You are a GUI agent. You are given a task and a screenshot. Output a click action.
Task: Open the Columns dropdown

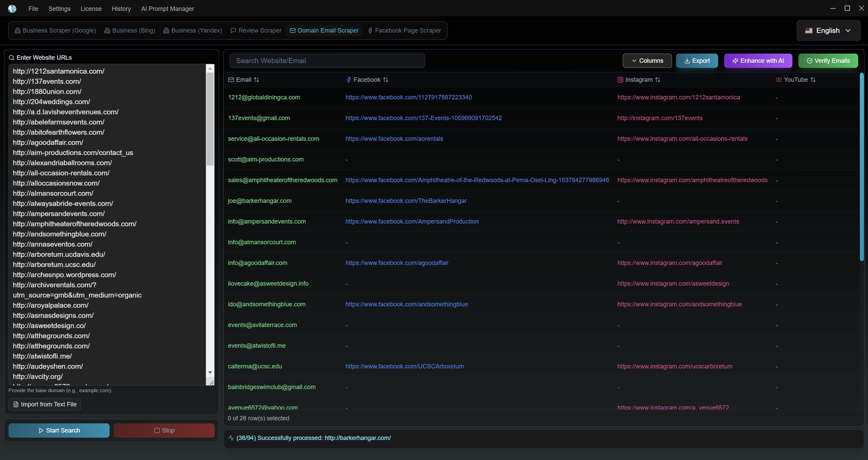647,61
